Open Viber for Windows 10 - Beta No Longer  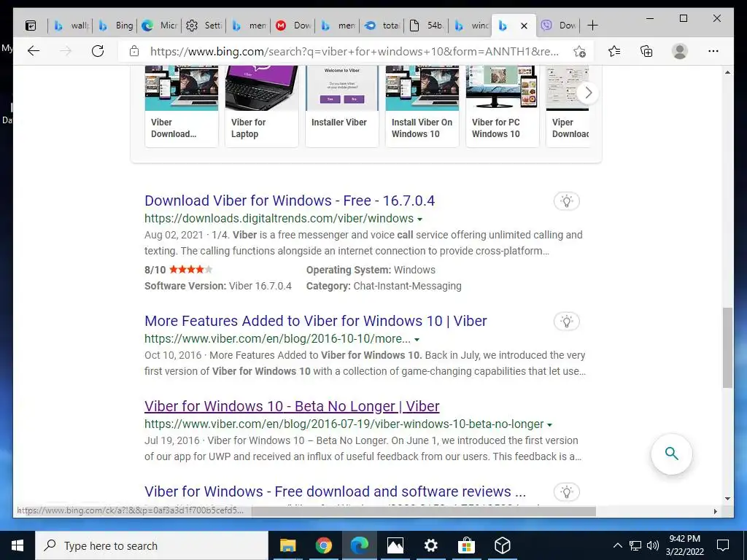(292, 406)
